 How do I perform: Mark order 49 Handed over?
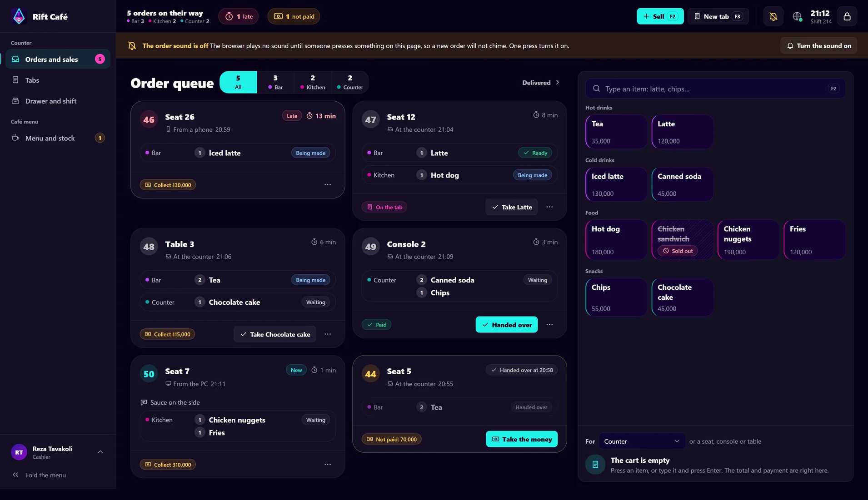pyautogui.click(x=507, y=325)
